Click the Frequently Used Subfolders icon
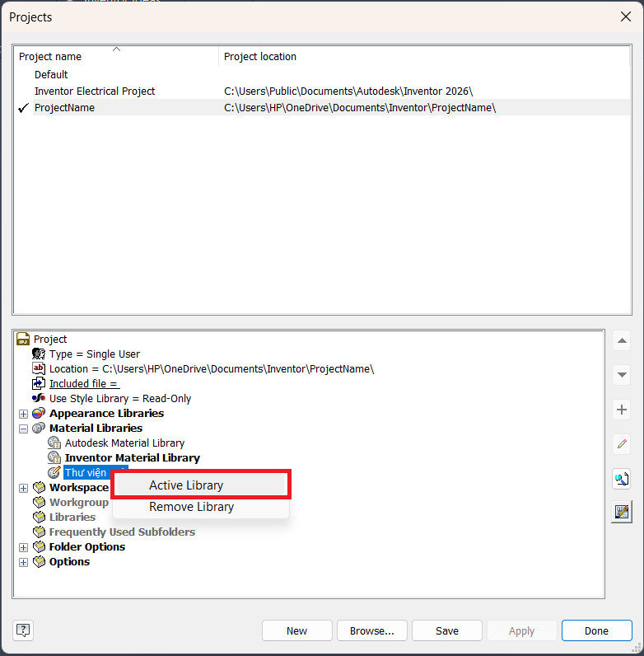 39,532
